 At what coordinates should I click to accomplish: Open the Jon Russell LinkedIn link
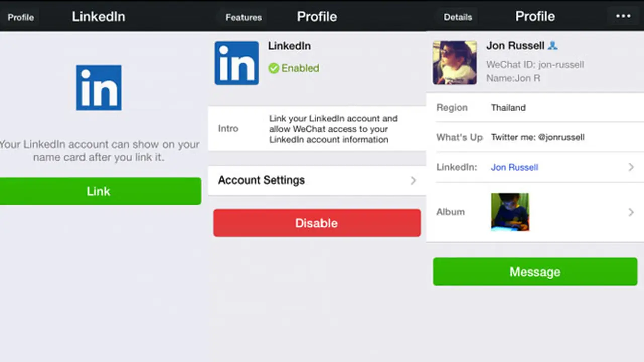[514, 167]
